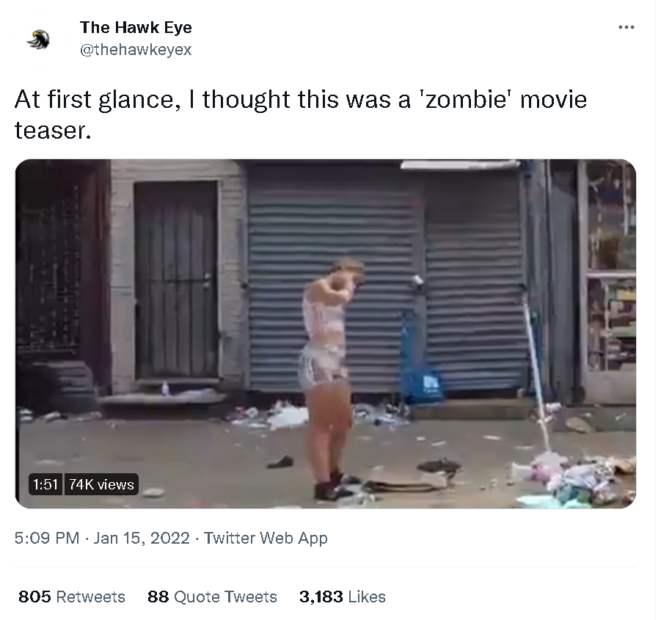Screen dimensions: 672x620
Task: Click the word 'teaser.' in tweet
Action: tap(53, 130)
